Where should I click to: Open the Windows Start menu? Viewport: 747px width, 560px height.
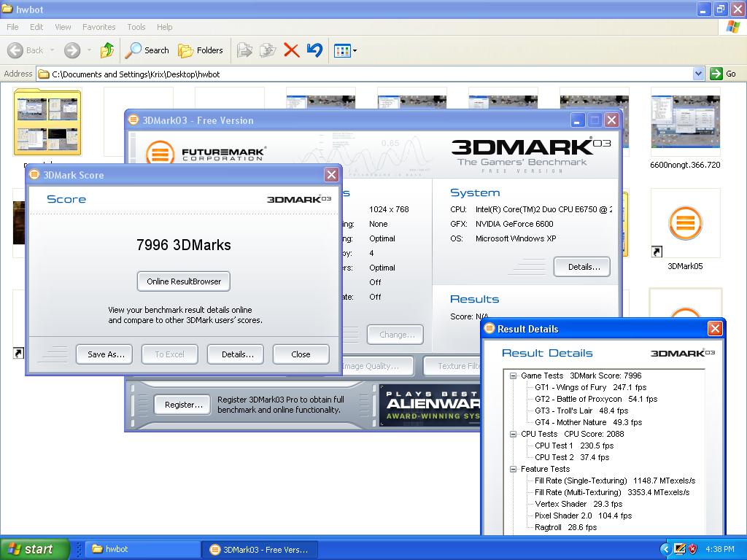pos(35,549)
